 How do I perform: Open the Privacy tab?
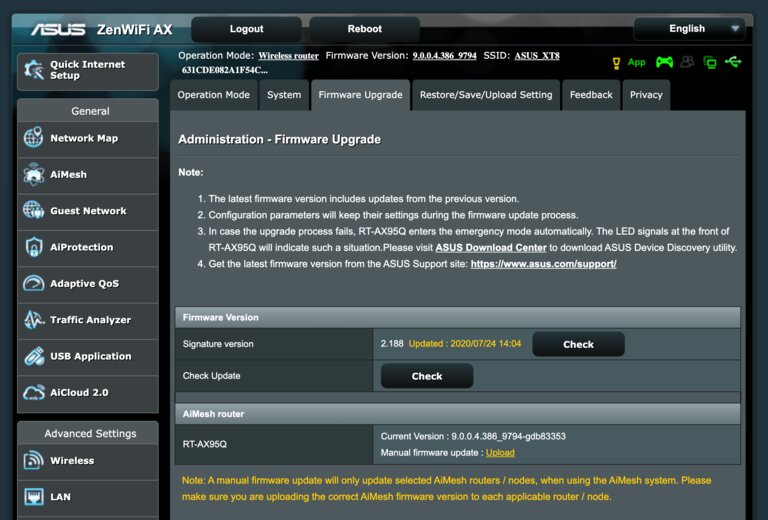pyautogui.click(x=646, y=95)
